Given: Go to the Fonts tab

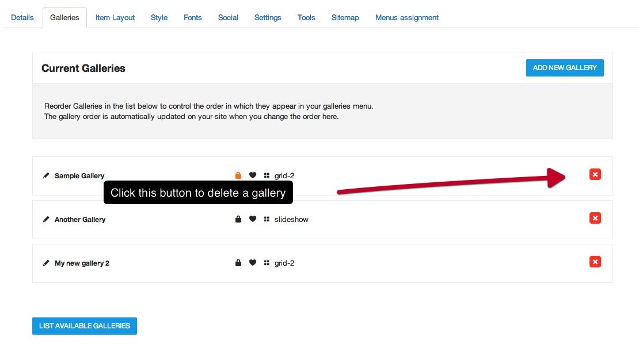Looking at the screenshot, I should point(192,17).
